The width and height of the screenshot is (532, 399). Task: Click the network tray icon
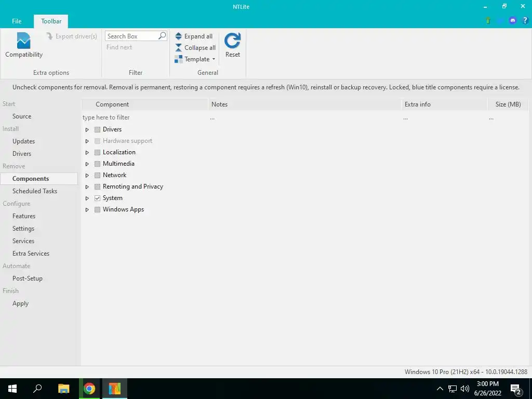point(453,389)
